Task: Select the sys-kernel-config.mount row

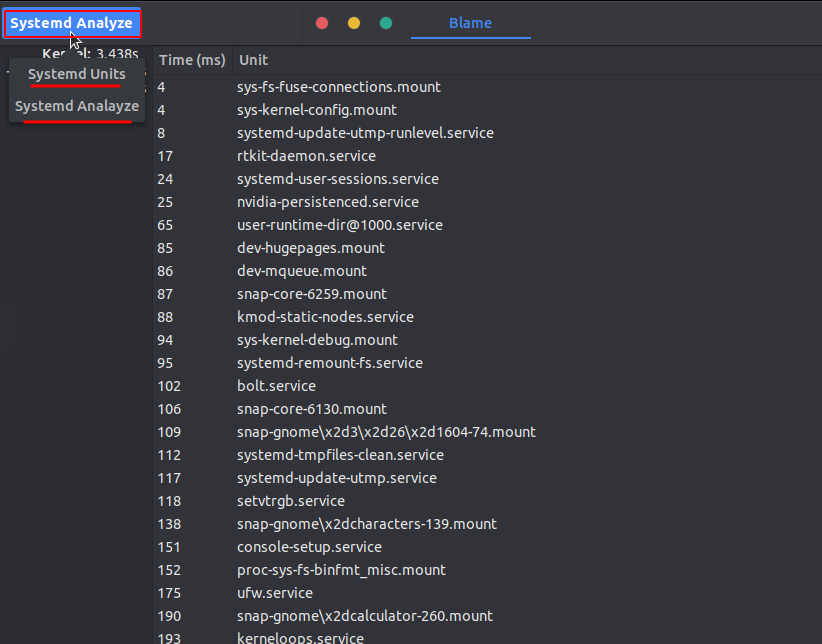Action: click(488, 110)
